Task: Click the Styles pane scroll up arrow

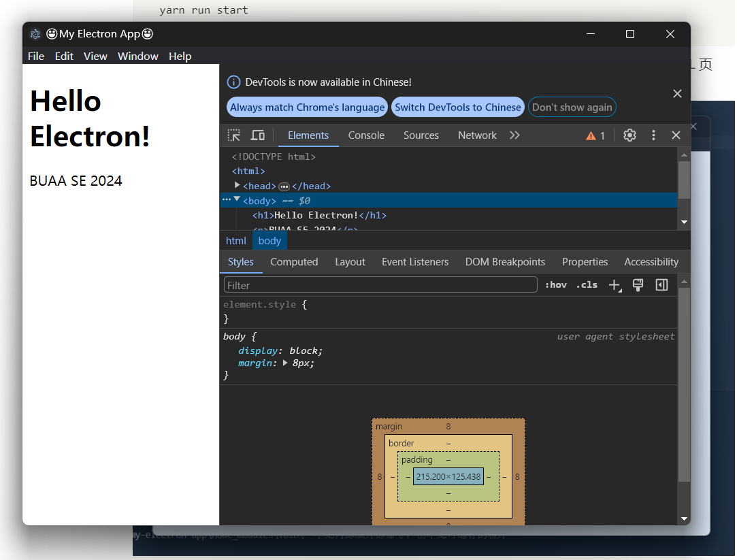Action: click(685, 282)
